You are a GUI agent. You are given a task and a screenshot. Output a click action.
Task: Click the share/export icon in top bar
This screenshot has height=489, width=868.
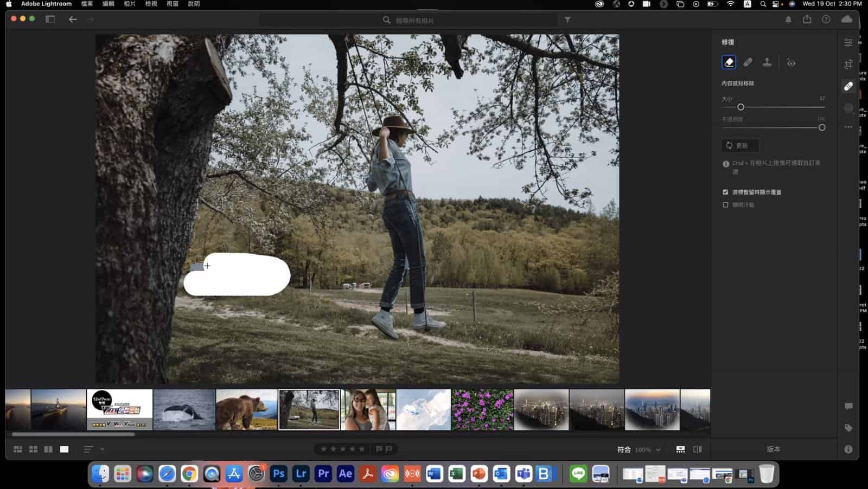point(807,20)
